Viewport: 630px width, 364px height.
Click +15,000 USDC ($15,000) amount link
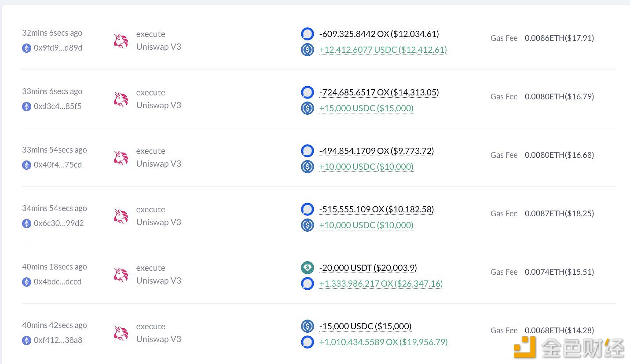click(x=366, y=108)
